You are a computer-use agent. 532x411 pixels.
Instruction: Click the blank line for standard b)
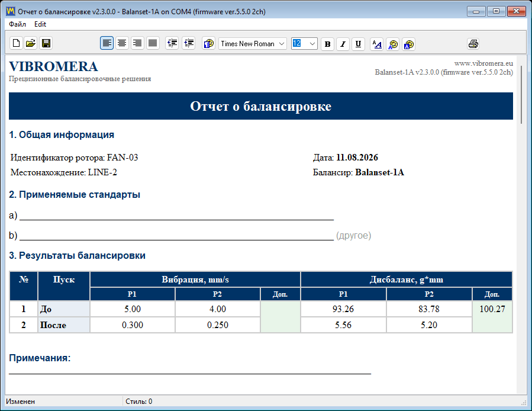177,236
